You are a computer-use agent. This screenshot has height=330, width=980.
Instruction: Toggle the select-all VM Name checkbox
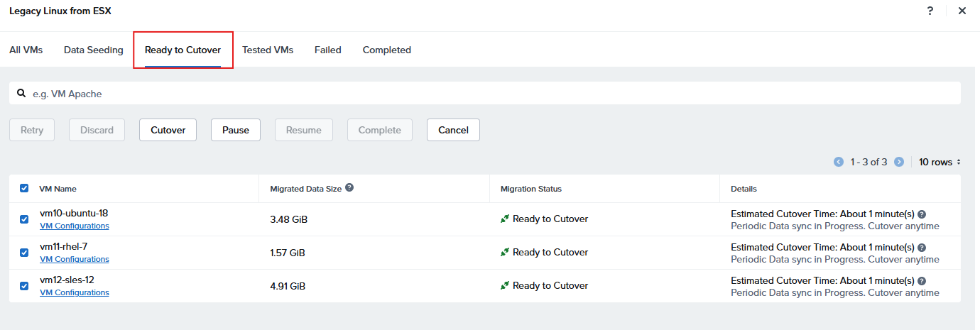(x=24, y=189)
